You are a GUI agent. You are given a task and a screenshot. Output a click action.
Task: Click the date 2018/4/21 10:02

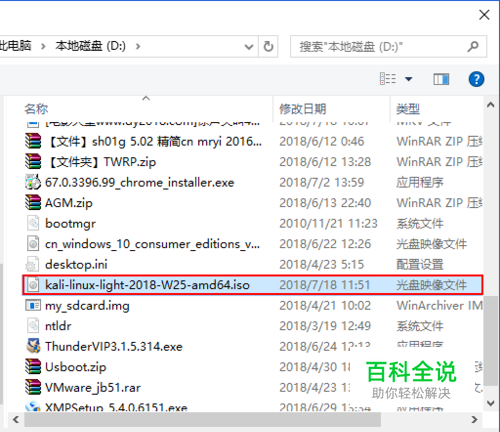(x=325, y=306)
